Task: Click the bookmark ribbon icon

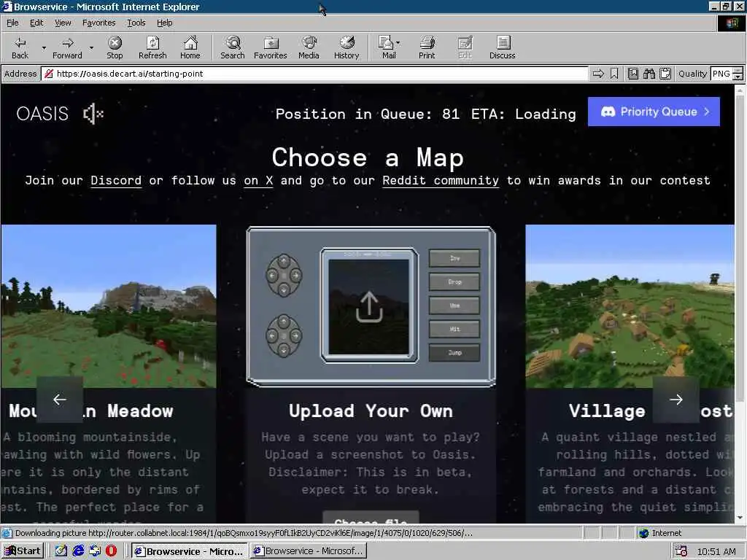Action: [614, 74]
